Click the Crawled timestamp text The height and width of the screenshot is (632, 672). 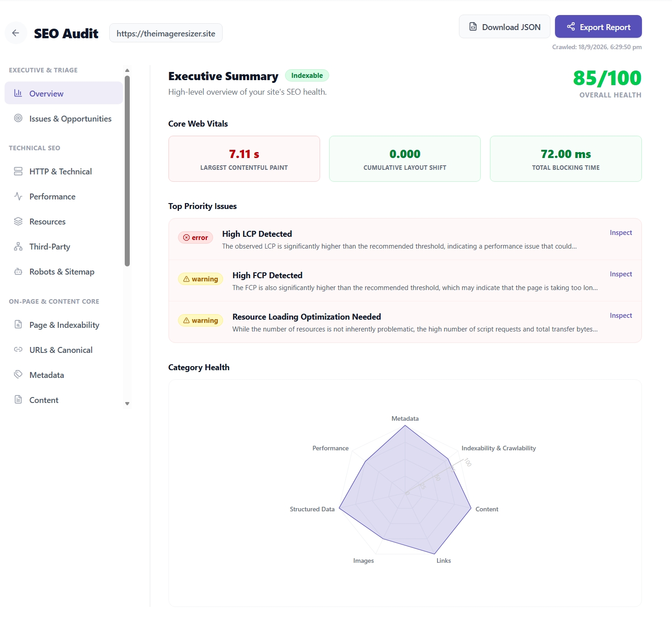[x=597, y=47]
